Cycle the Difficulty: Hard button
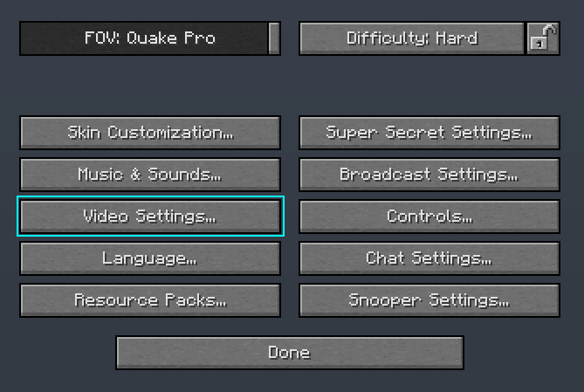Viewport: 584px width, 392px height. pyautogui.click(x=412, y=38)
